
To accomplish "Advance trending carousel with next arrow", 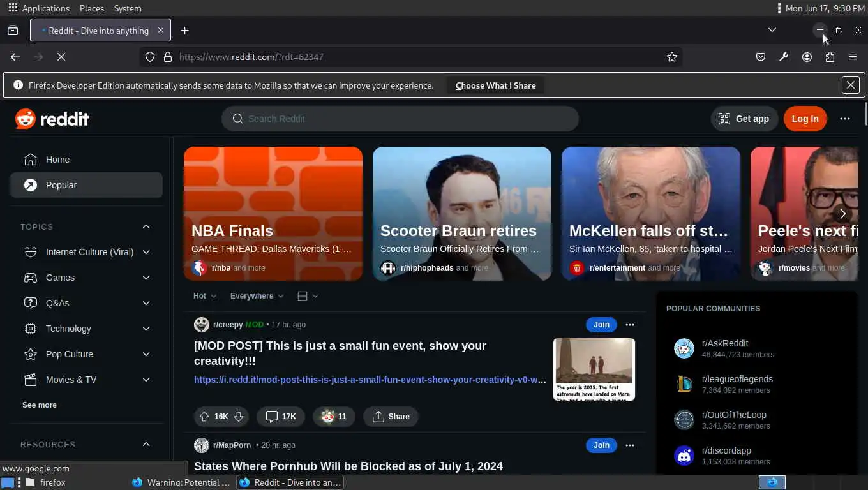I will coord(842,214).
